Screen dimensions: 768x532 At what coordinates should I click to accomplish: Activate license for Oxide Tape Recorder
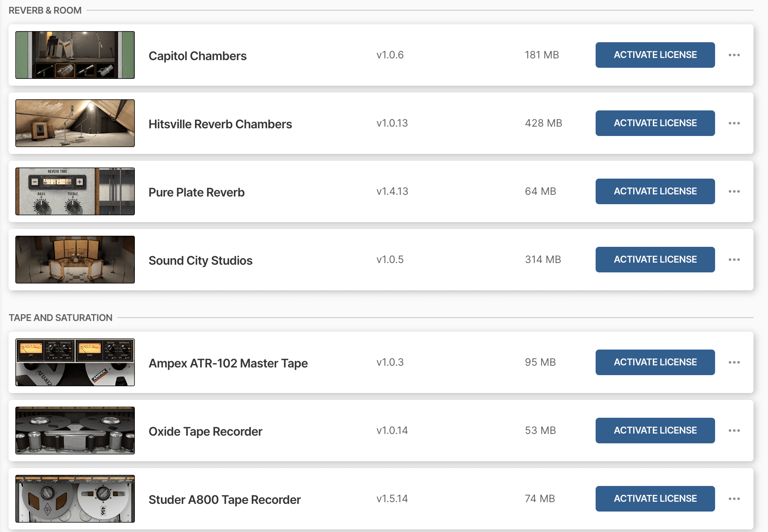655,431
